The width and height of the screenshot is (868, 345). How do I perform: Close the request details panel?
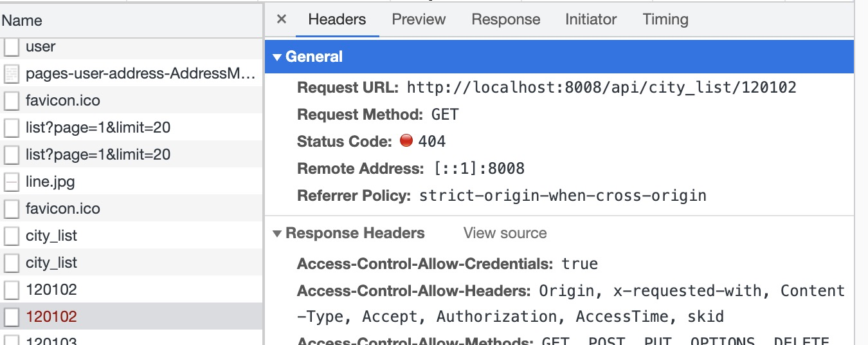[281, 19]
